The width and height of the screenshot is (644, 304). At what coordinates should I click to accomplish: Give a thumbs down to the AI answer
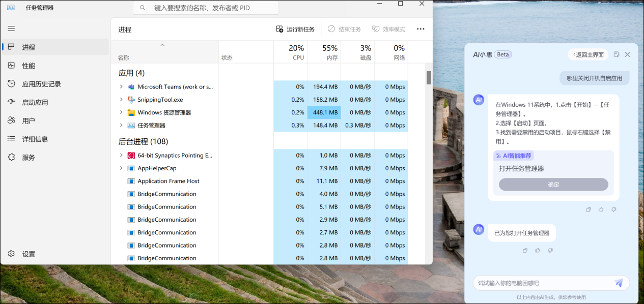coord(613,209)
